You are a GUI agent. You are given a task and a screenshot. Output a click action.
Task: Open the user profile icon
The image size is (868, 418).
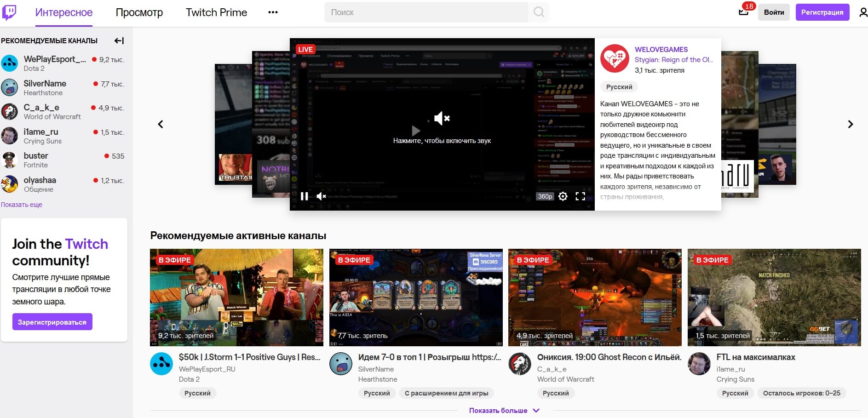coord(863,12)
